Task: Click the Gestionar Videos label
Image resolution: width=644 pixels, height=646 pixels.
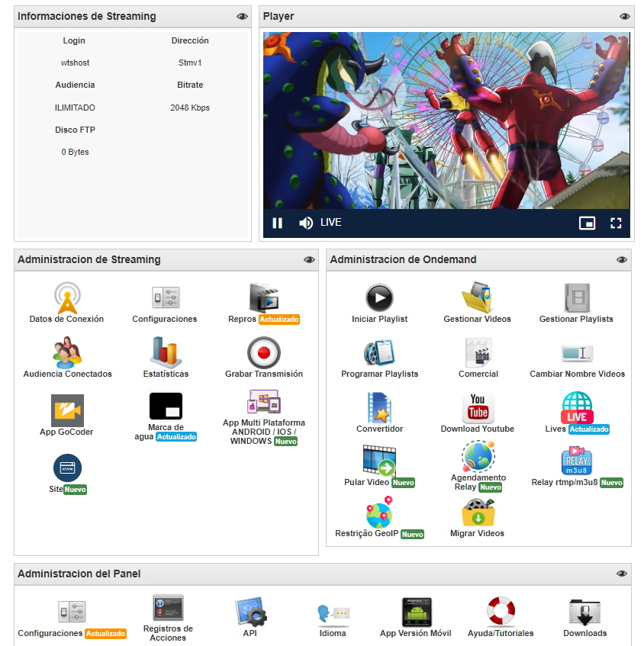Action: coord(477,319)
